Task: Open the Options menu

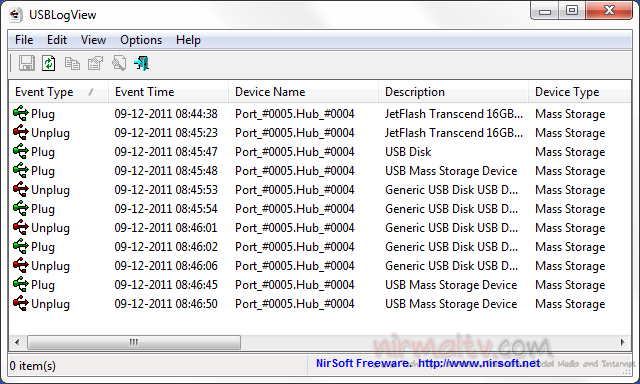Action: tap(141, 40)
